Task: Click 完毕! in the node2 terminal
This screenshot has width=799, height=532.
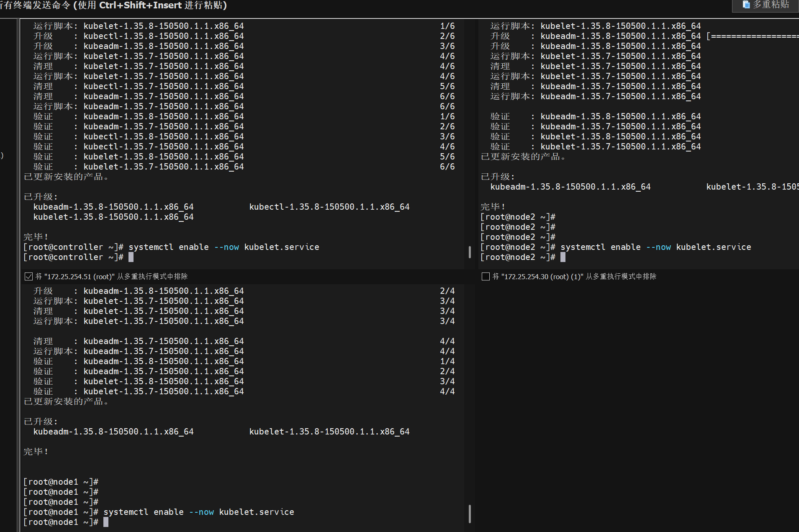Action: pos(493,207)
